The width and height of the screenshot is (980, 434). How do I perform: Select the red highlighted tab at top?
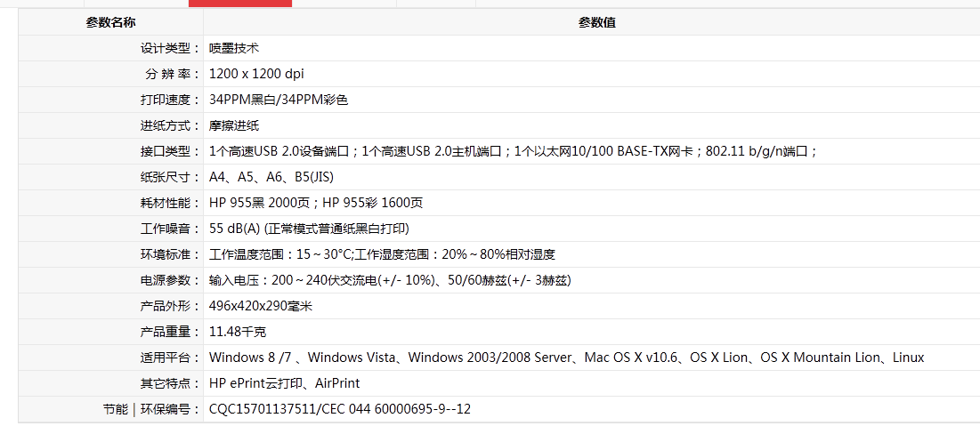pyautogui.click(x=240, y=4)
